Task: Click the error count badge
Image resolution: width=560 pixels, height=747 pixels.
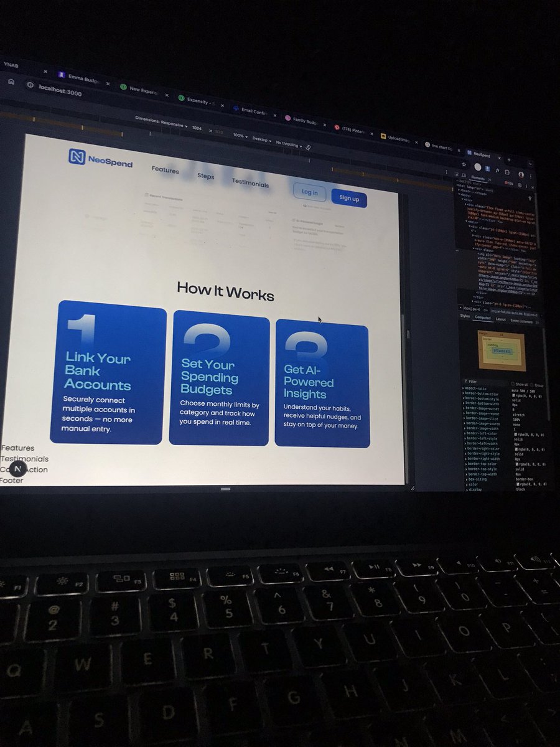Action: point(509,184)
